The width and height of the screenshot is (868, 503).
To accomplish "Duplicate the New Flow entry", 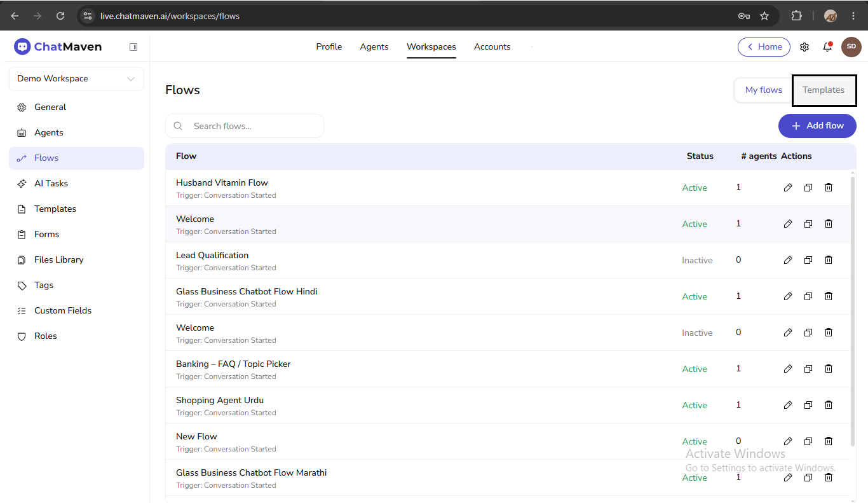I will [x=808, y=441].
